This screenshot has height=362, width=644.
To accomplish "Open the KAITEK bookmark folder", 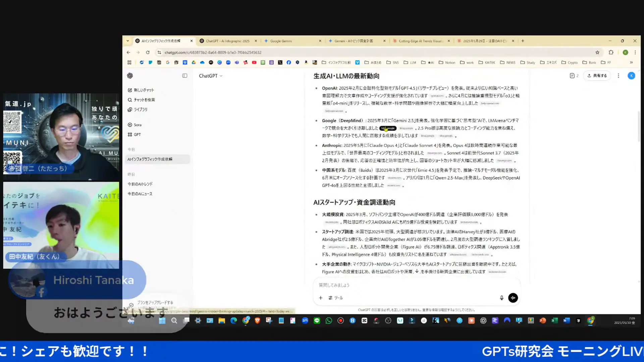I will (x=487, y=63).
